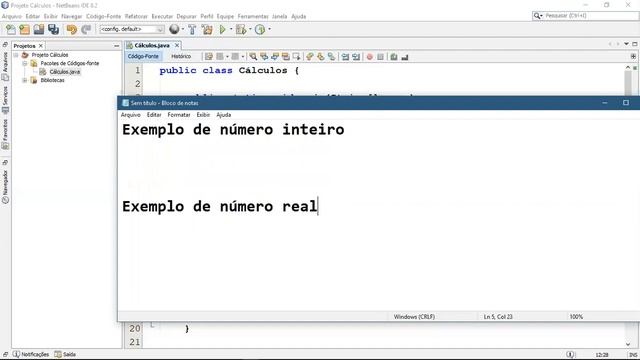Open the Ajuda menu in Bloco de notas
Image resolution: width=640 pixels, height=360 pixels.
click(x=224, y=115)
